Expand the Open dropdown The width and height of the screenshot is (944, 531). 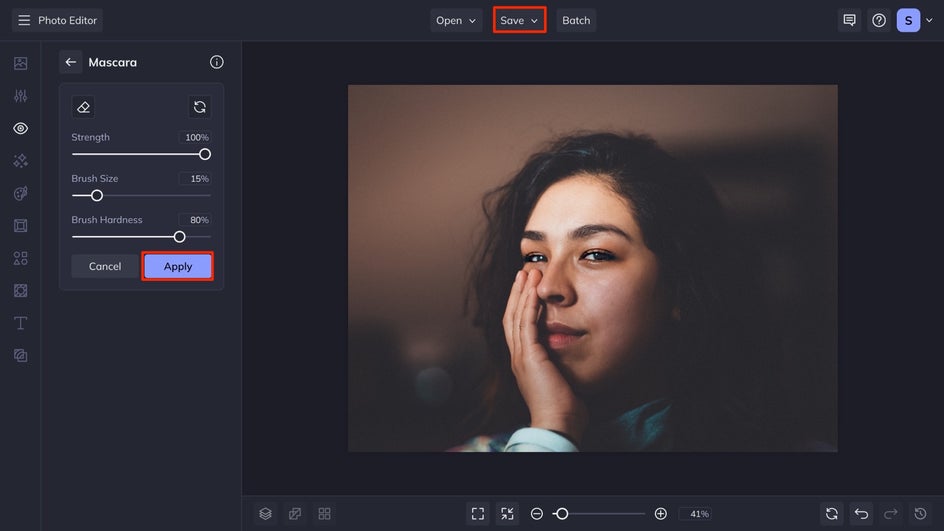456,20
